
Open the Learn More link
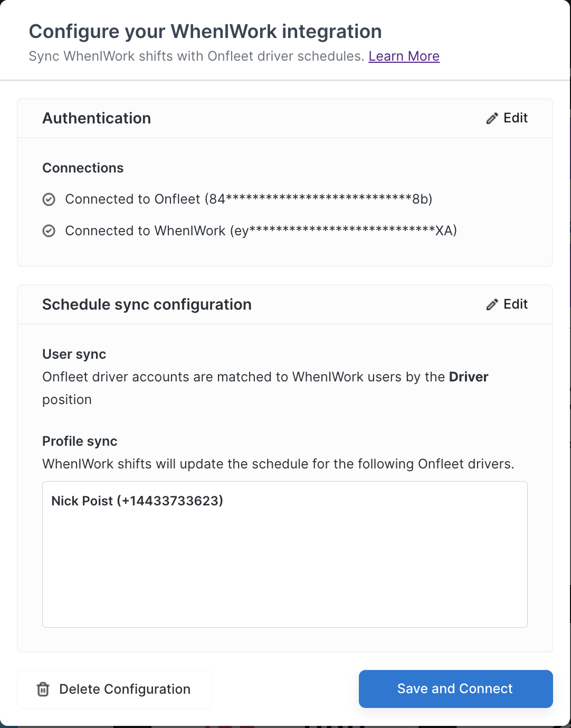pos(404,56)
